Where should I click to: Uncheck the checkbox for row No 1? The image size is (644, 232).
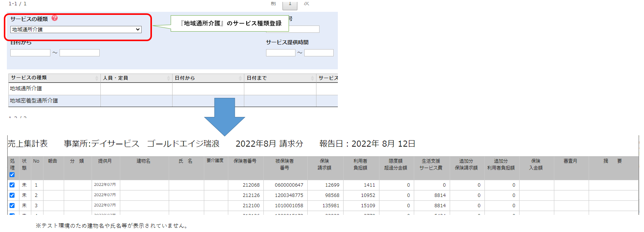click(x=12, y=185)
